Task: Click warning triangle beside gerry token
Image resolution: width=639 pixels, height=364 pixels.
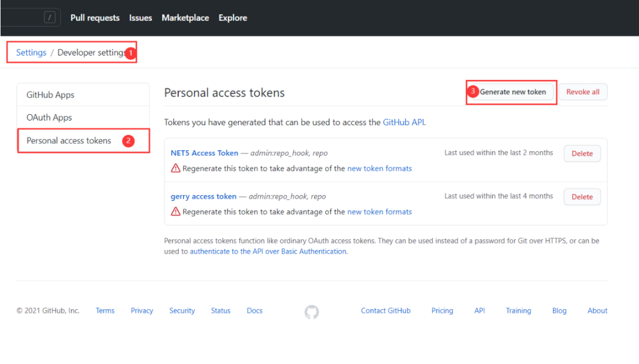Action: click(x=176, y=212)
